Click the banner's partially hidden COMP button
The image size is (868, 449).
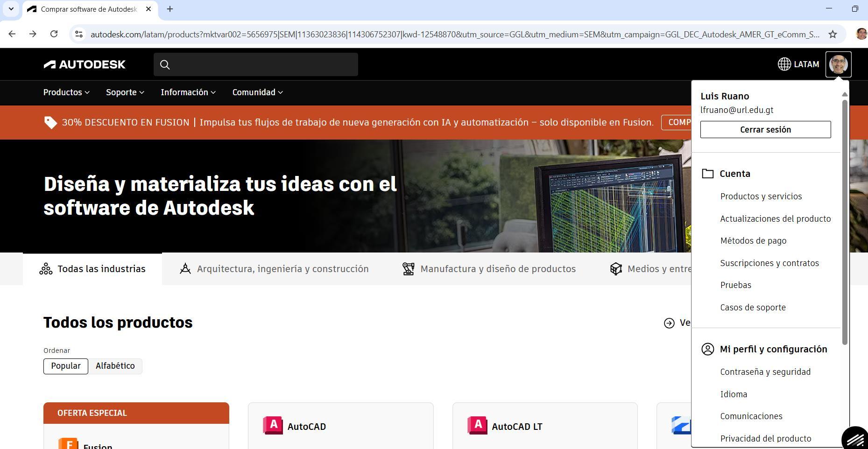coord(676,122)
